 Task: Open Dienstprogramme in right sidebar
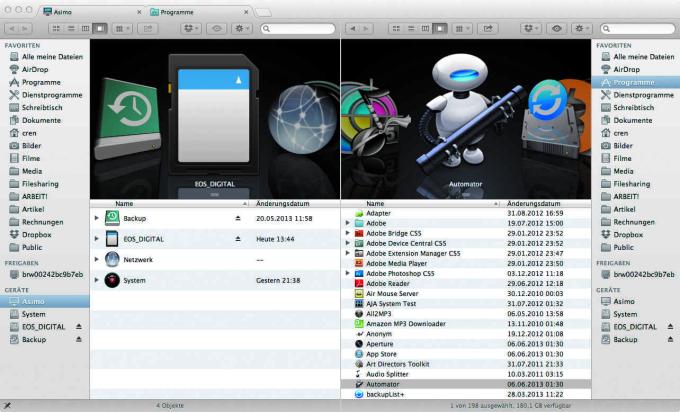(x=643, y=95)
